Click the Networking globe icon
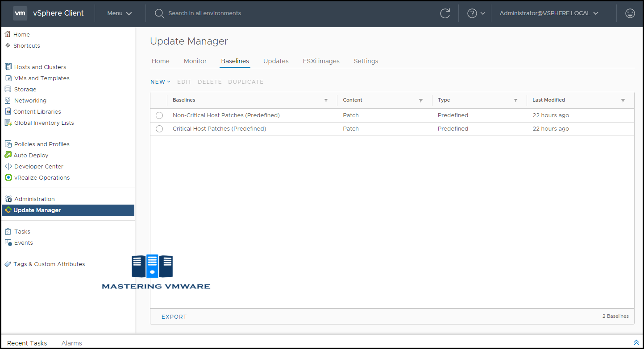The width and height of the screenshot is (644, 349). point(8,100)
